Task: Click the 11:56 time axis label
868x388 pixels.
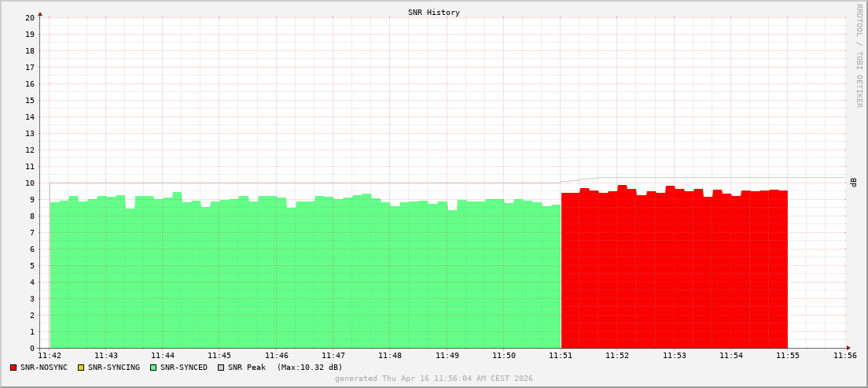Action: click(x=845, y=356)
